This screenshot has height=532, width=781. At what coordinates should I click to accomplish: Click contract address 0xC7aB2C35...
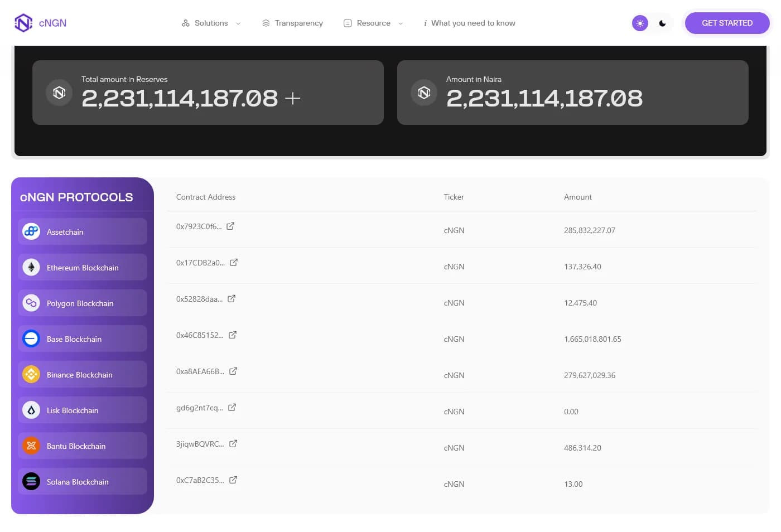pyautogui.click(x=200, y=480)
